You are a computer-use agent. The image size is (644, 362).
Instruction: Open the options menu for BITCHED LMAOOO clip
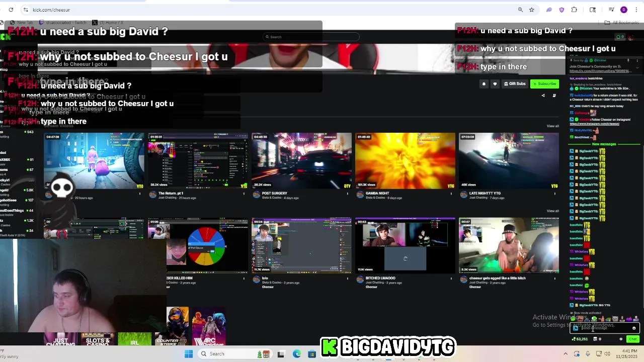[451, 278]
